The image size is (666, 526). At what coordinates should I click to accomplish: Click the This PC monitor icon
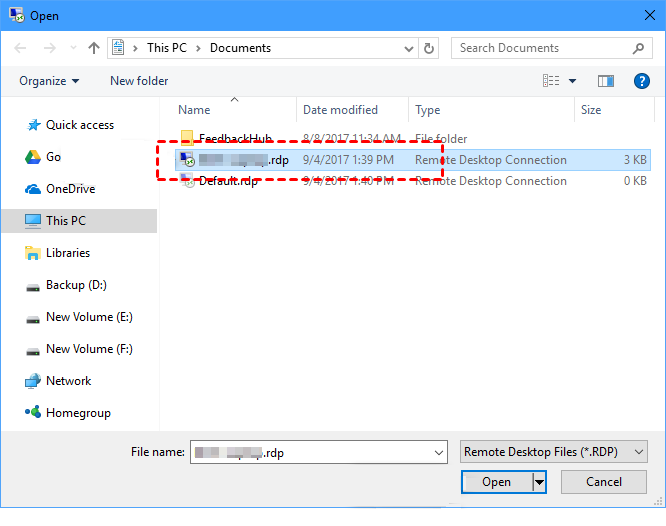tap(33, 221)
